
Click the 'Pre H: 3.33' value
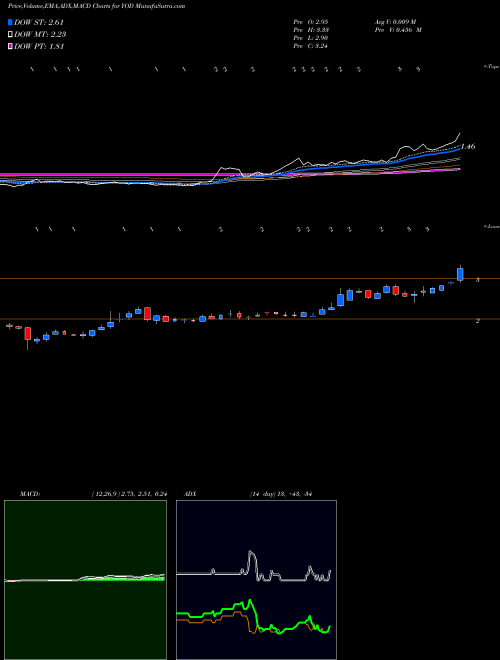coord(311,30)
